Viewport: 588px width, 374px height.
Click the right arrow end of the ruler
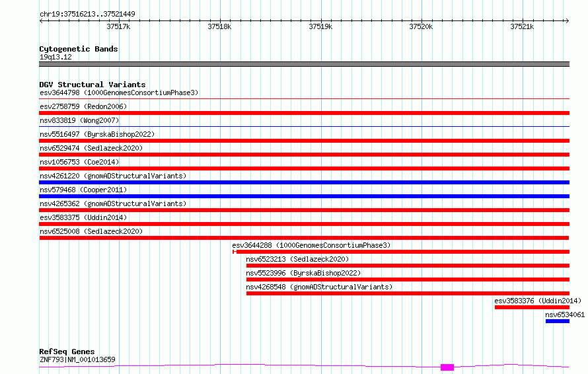point(567,20)
